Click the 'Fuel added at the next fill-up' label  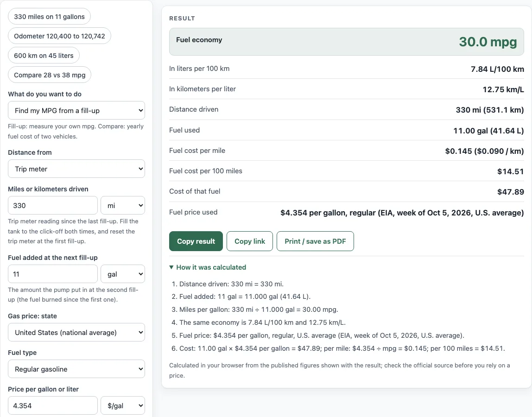53,258
